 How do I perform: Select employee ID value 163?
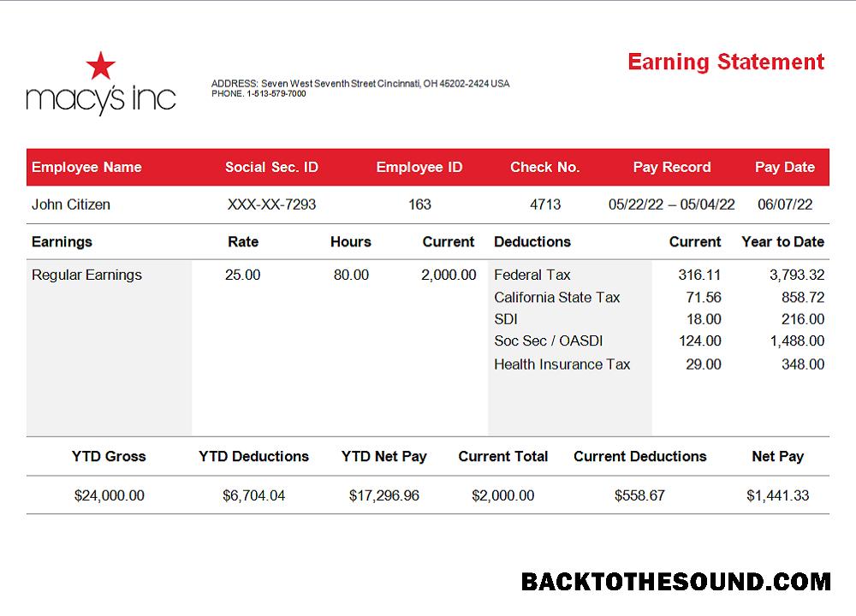(x=419, y=204)
